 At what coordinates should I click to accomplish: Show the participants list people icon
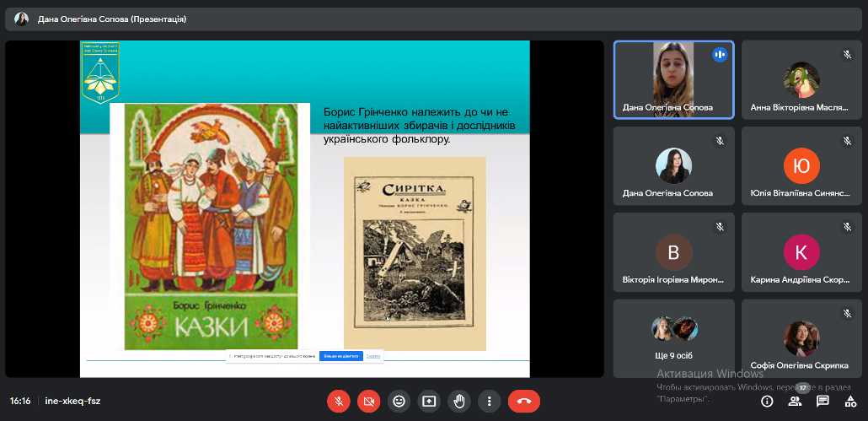(x=795, y=401)
